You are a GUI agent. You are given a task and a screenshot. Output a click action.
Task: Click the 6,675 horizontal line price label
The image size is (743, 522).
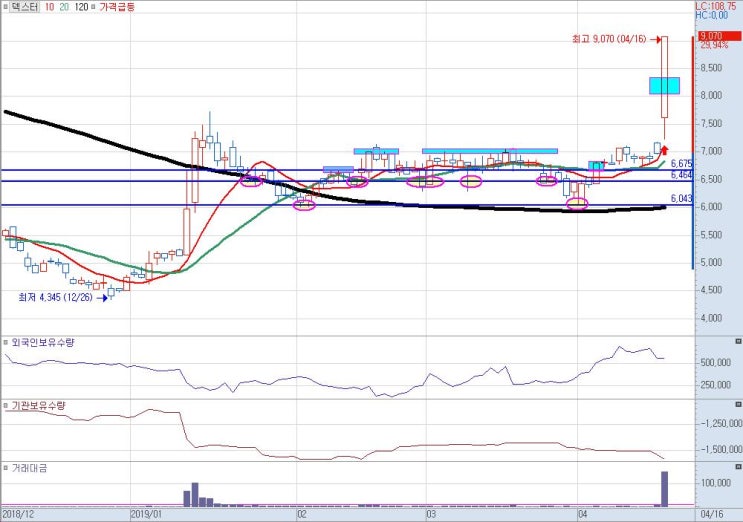[x=682, y=163]
